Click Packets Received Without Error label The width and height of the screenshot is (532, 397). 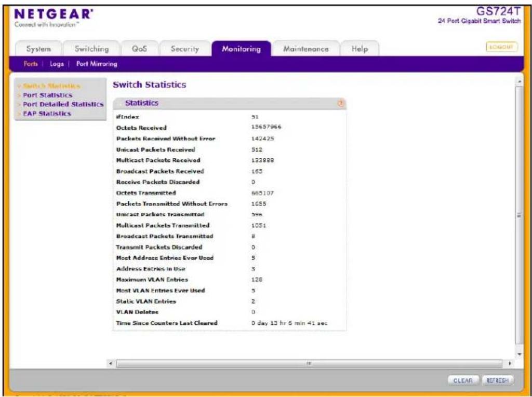(x=166, y=139)
